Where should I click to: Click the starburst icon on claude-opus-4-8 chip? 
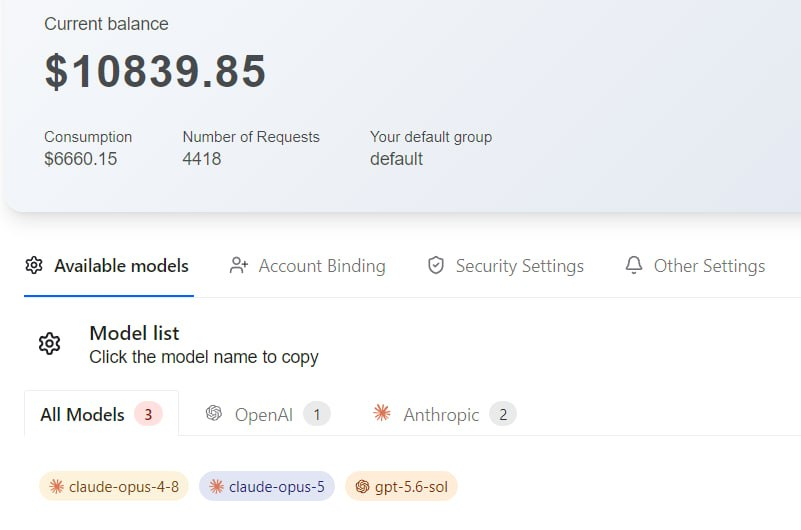click(x=56, y=487)
